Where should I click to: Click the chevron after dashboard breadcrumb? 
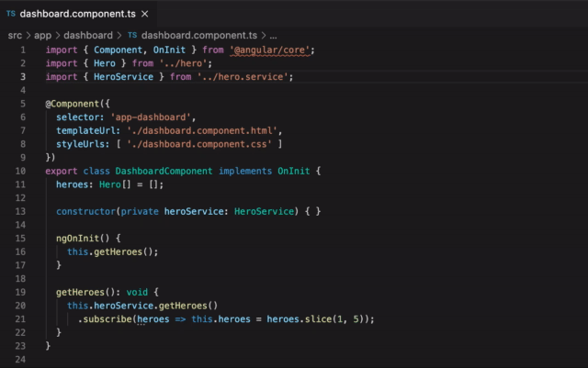click(119, 36)
